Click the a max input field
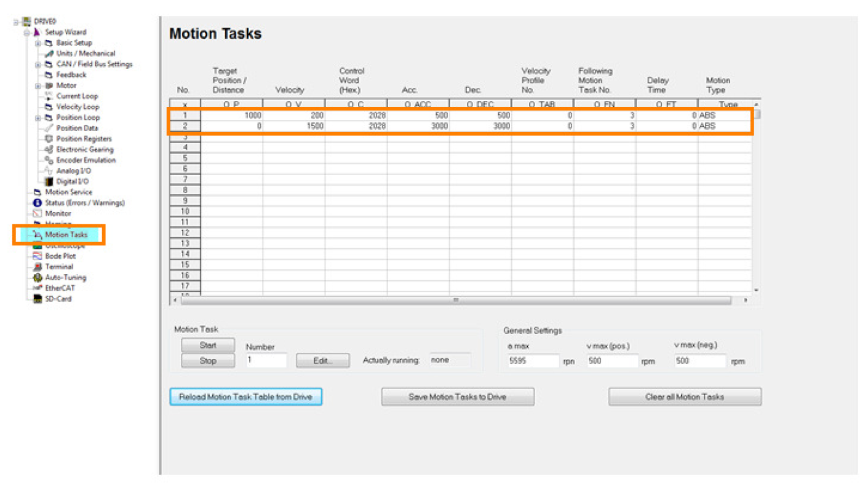Screen dimensions: 868x485 533,361
